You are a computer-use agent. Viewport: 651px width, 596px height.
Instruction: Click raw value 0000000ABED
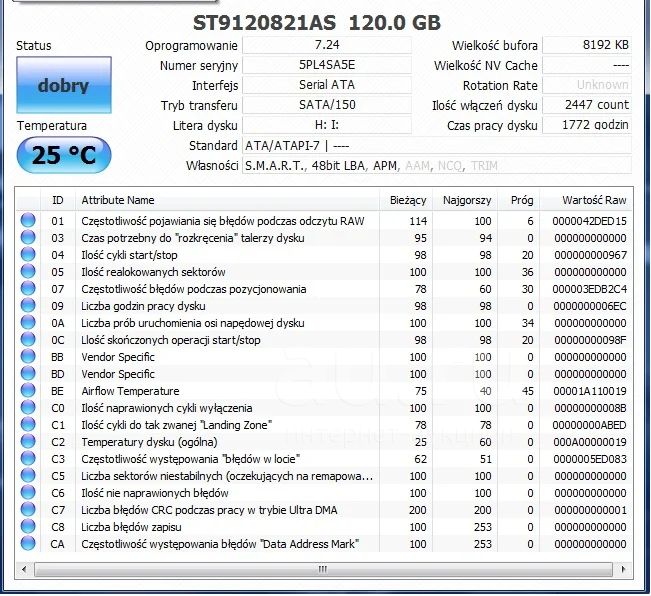coord(589,425)
